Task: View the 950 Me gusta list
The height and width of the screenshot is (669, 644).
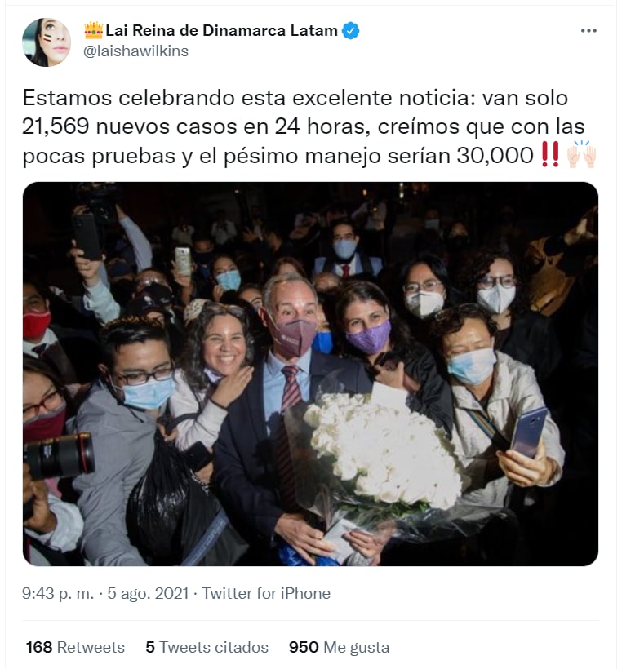Action: (340, 647)
